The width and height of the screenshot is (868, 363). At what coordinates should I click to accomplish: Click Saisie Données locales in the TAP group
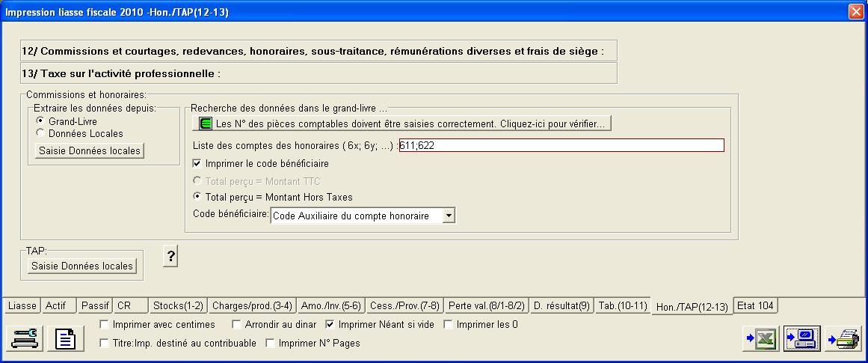(x=82, y=266)
